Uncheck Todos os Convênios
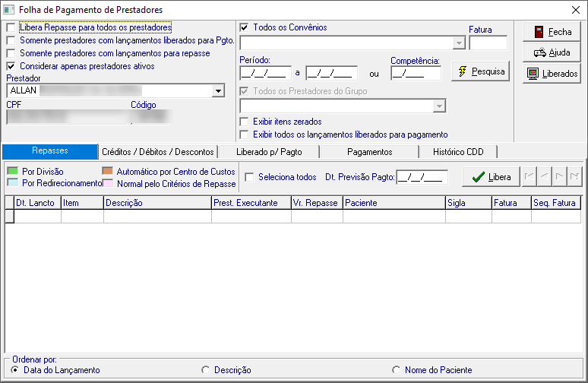Screen dimensions: 588x383 [x=244, y=27]
